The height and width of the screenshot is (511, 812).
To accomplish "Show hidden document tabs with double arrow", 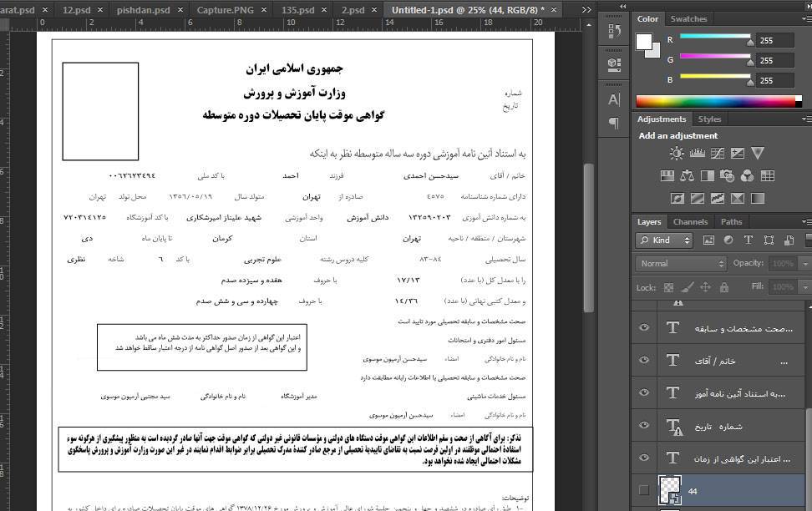I will [586, 10].
